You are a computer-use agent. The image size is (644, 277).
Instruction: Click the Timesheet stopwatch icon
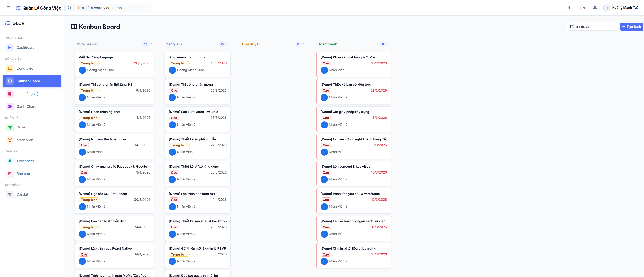pyautogui.click(x=10, y=161)
